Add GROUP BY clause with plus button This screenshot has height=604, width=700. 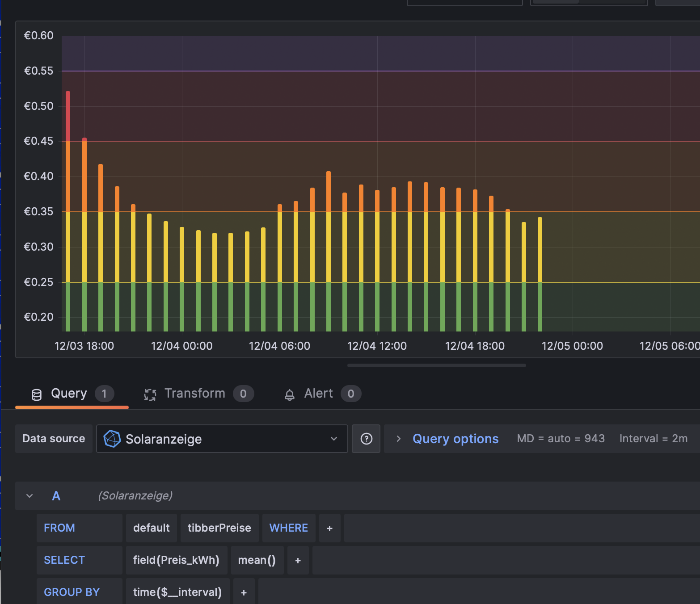243,592
